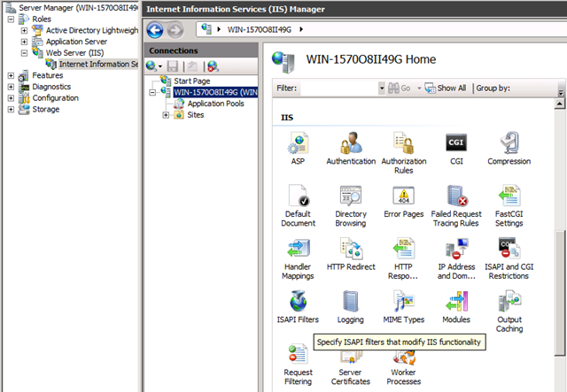Collapse the Web Server (IIS) node

24,53
